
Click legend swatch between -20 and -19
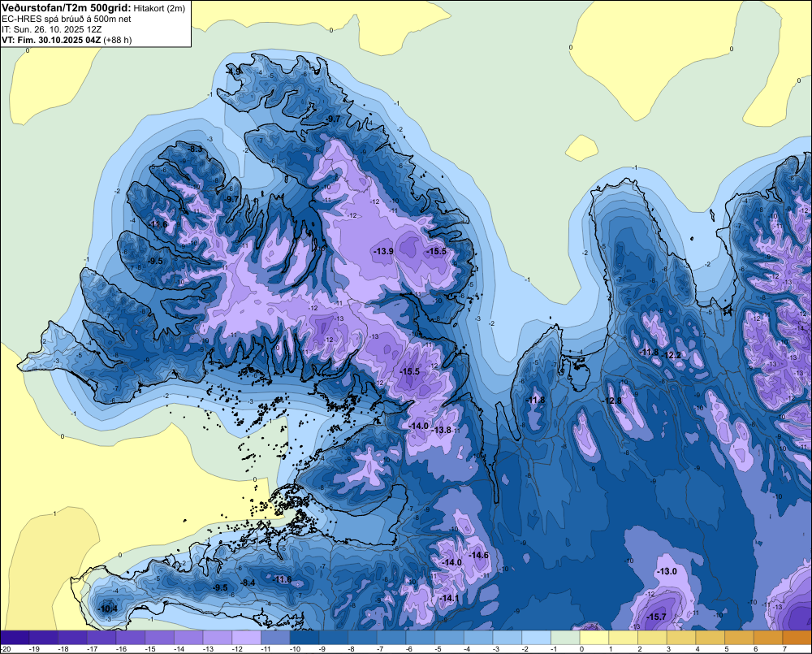point(15,638)
